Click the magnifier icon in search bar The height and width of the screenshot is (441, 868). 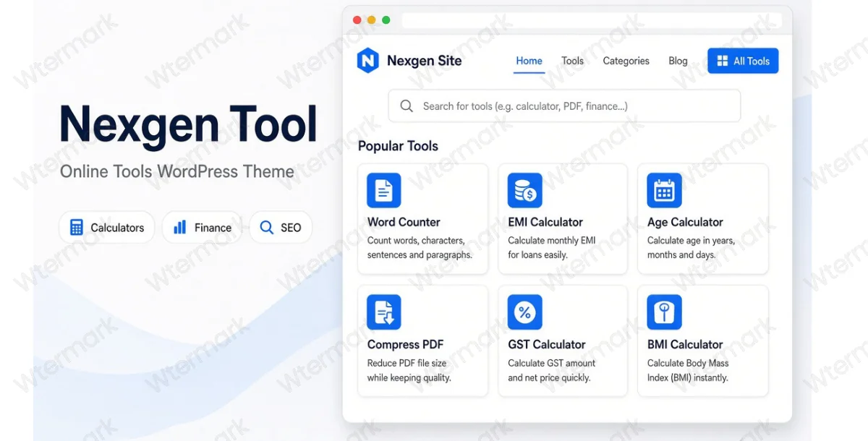[407, 106]
